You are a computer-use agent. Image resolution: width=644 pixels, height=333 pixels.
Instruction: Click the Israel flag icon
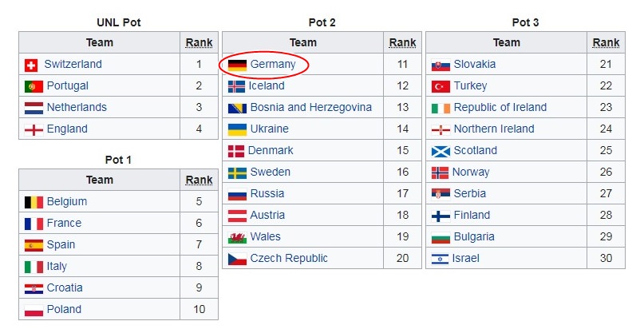[440, 259]
